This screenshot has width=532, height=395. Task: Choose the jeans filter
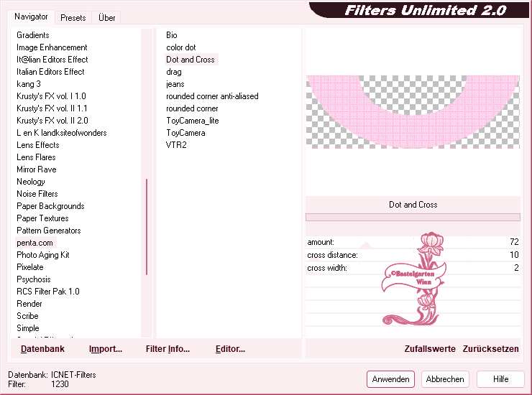pyautogui.click(x=175, y=84)
